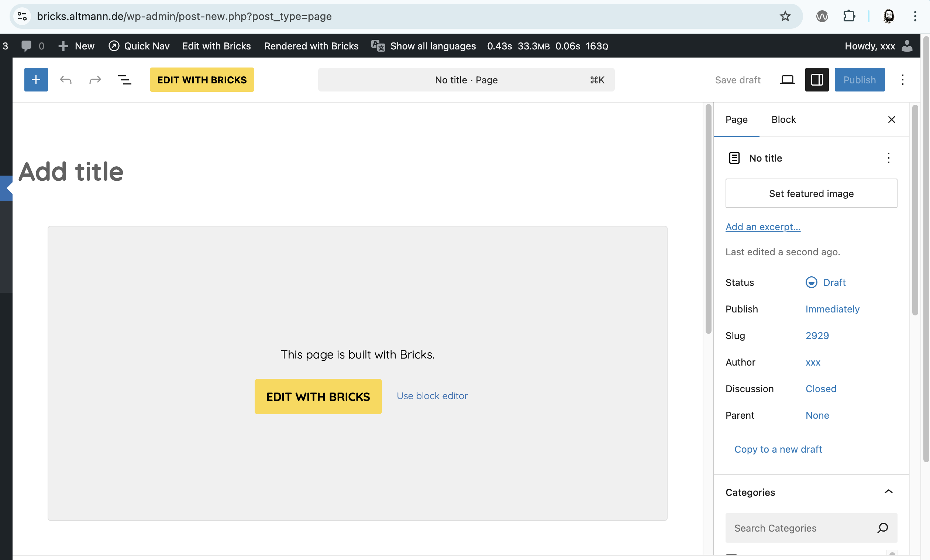The image size is (930, 560).
Task: Open the editor options three-dot menu
Action: (x=902, y=80)
